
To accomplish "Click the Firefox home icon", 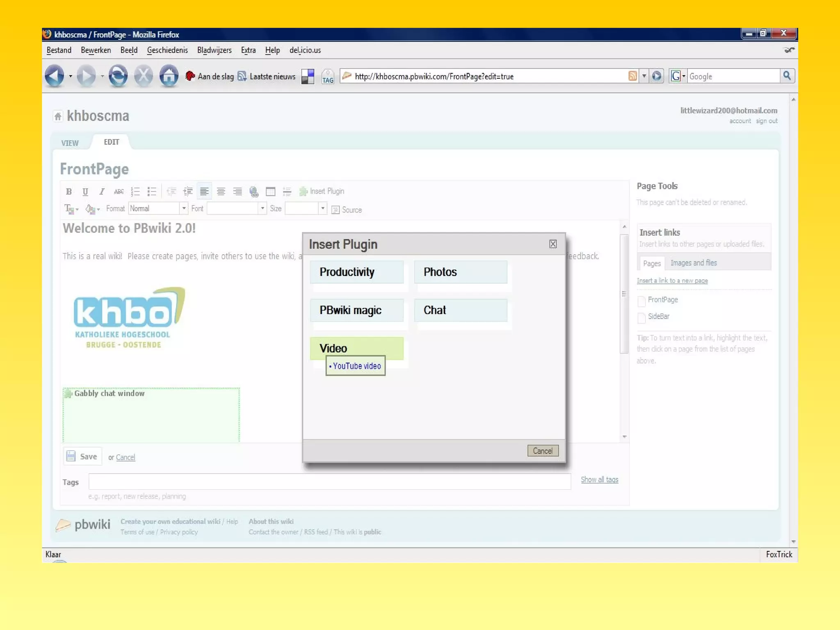I will (169, 76).
